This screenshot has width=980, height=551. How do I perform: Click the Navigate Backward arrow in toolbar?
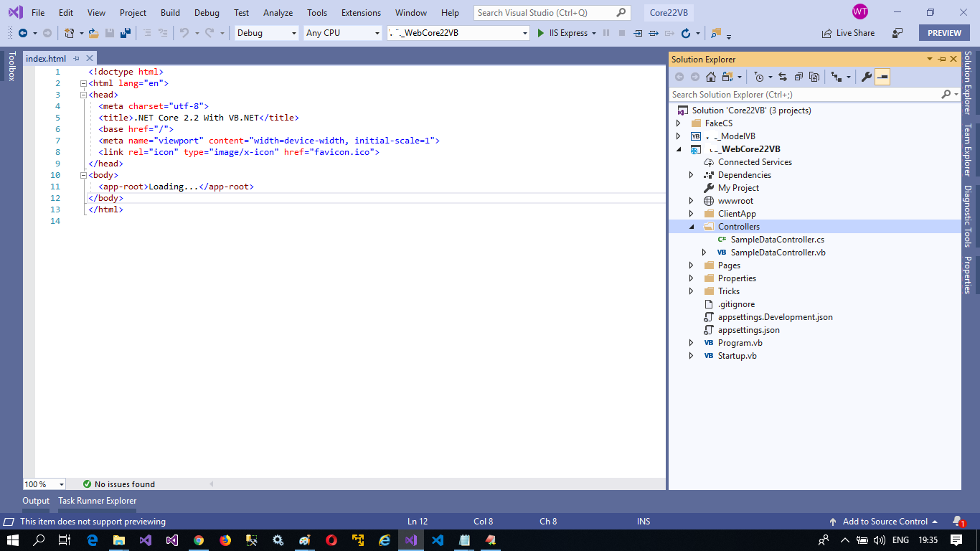(23, 33)
